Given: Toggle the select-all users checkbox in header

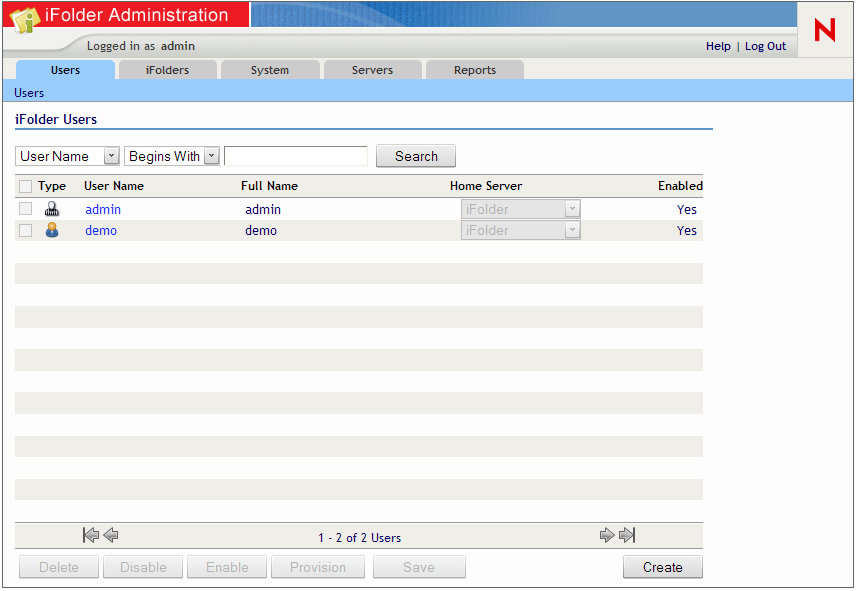Looking at the screenshot, I should tap(25, 187).
